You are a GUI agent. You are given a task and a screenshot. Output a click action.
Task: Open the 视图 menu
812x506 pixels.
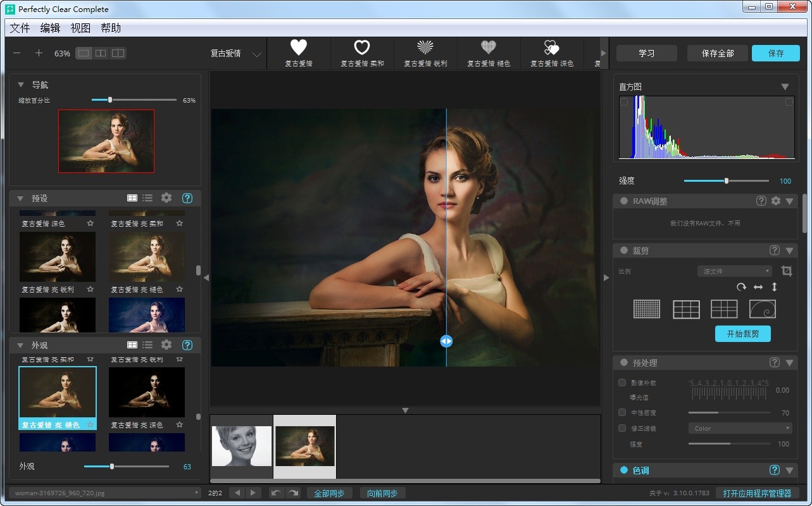pos(81,28)
